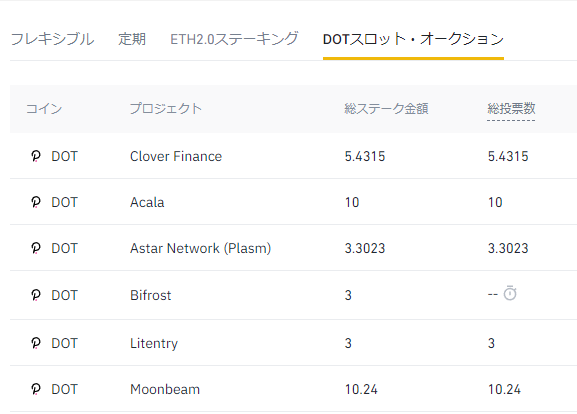Select the DOTスロット・オークション tab
577x414 pixels.
click(x=413, y=39)
